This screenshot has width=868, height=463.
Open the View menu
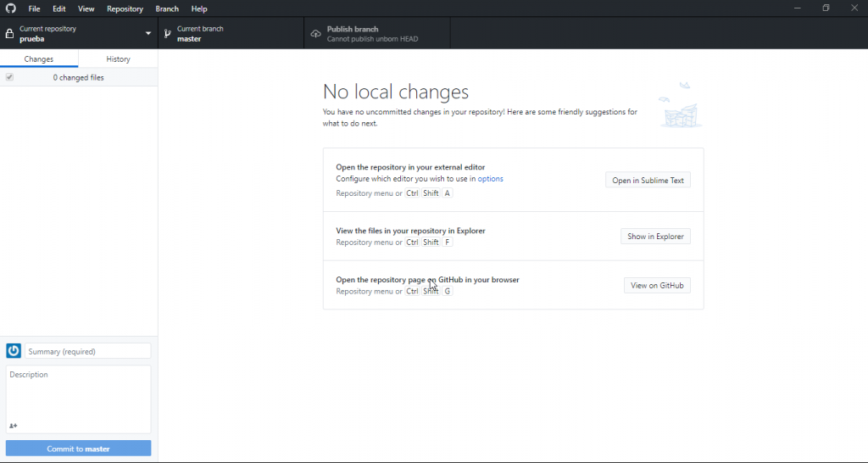(x=86, y=8)
